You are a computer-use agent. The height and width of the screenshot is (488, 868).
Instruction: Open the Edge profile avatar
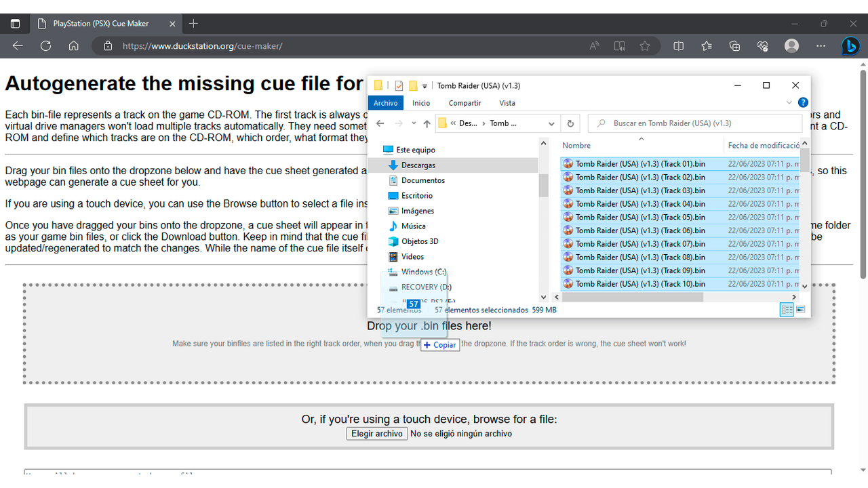pyautogui.click(x=791, y=46)
